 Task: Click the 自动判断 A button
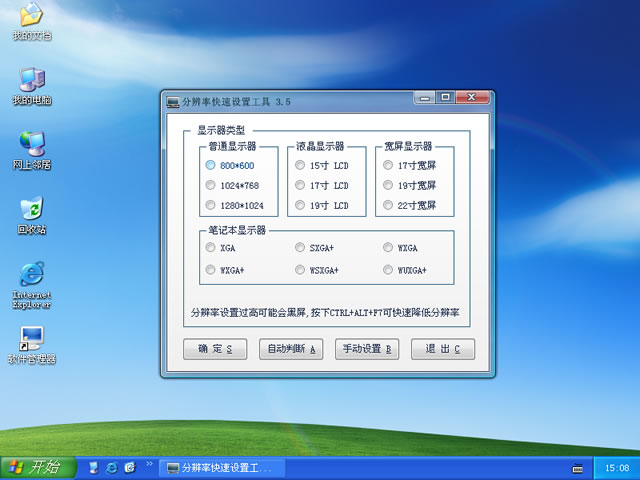(x=291, y=349)
